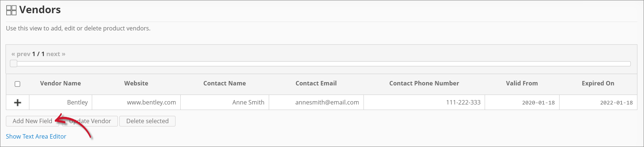
Task: Go to next page via next »
Action: click(56, 54)
